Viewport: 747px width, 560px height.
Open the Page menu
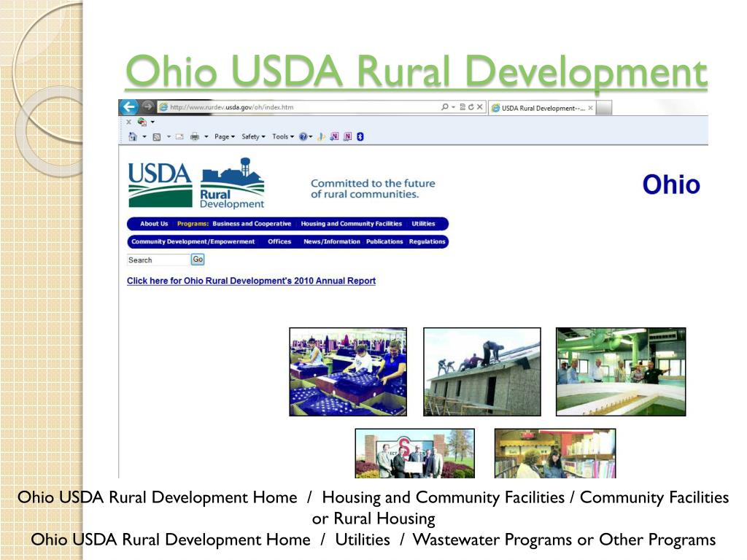point(225,136)
